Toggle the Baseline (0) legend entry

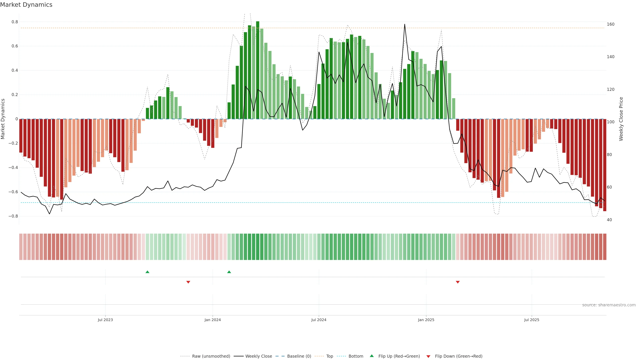(x=299, y=356)
